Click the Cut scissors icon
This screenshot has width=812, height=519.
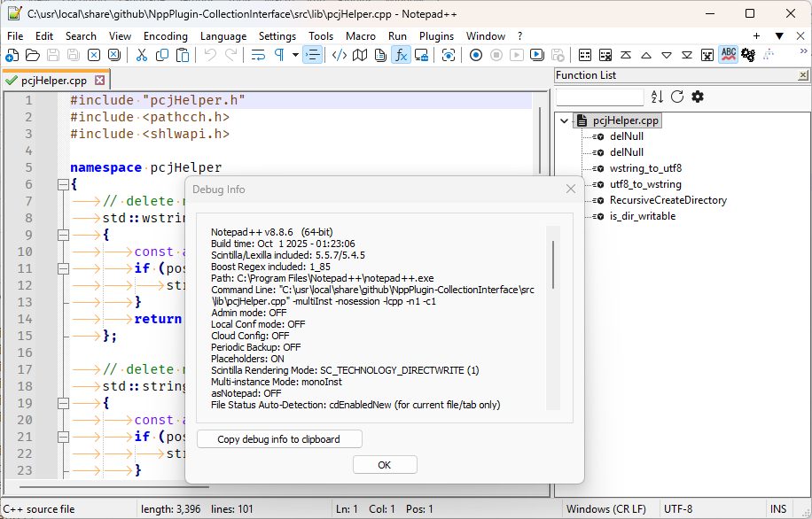pyautogui.click(x=141, y=55)
